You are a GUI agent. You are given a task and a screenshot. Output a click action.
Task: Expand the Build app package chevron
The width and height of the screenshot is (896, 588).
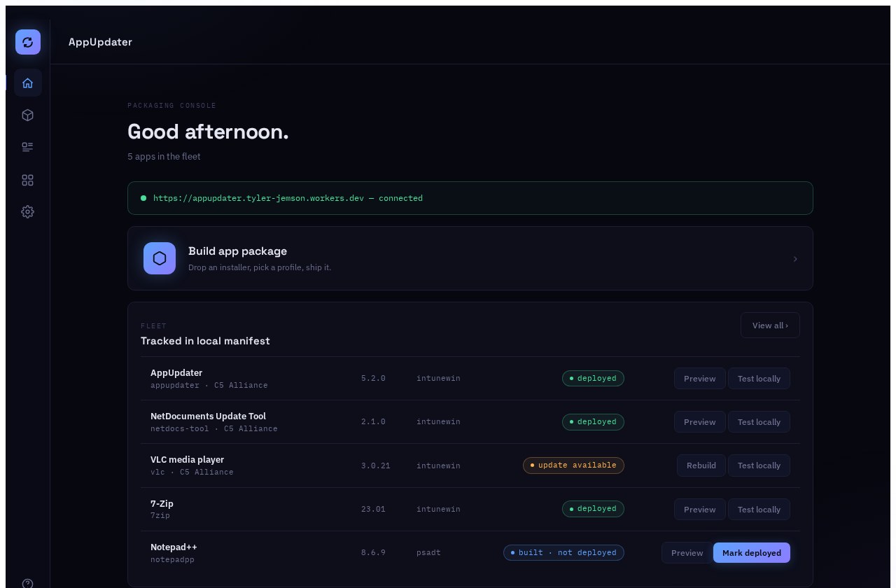point(795,259)
